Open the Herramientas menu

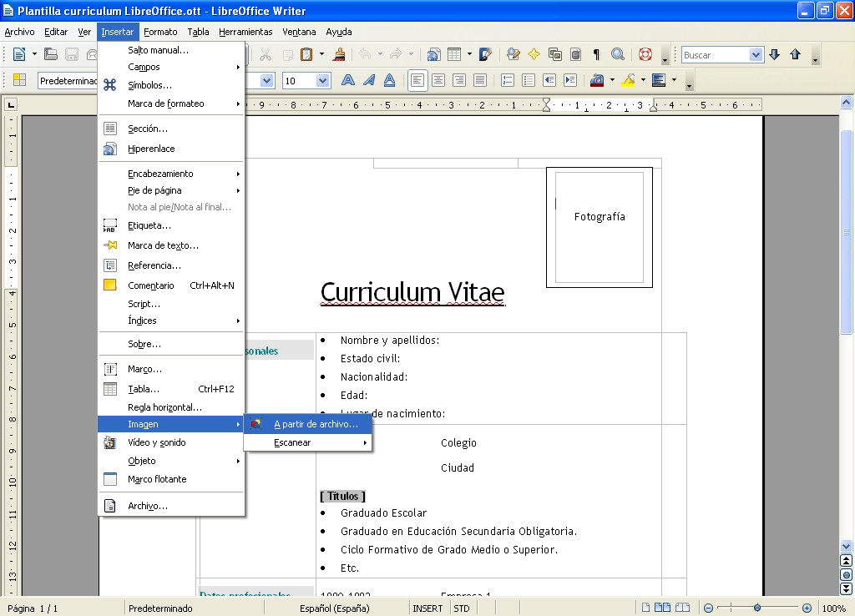click(245, 33)
